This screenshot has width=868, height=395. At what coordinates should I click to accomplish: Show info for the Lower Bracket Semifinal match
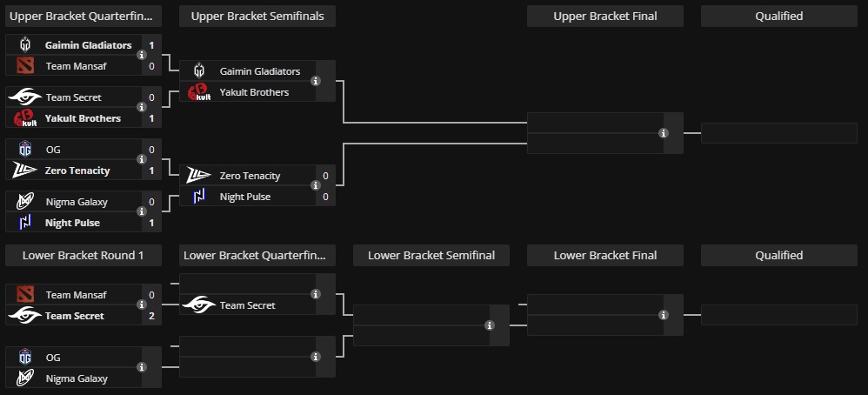pos(490,325)
